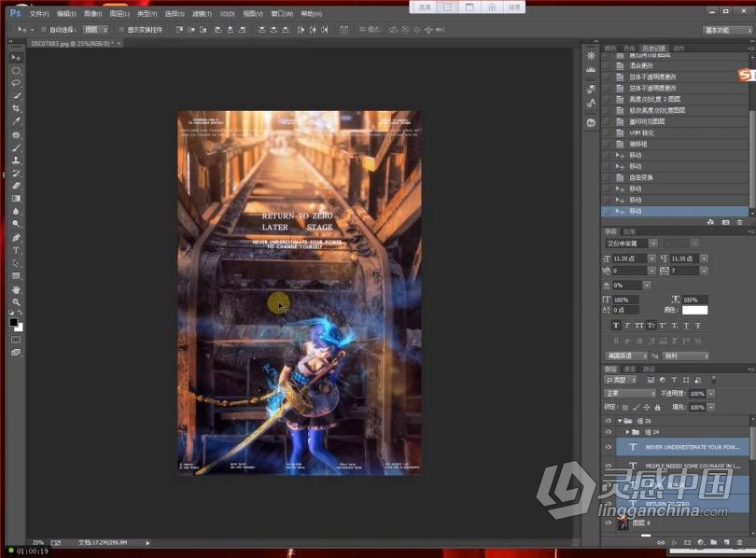Select the Move tool in toolbox
Viewport: 756px width, 558px height.
[x=16, y=58]
